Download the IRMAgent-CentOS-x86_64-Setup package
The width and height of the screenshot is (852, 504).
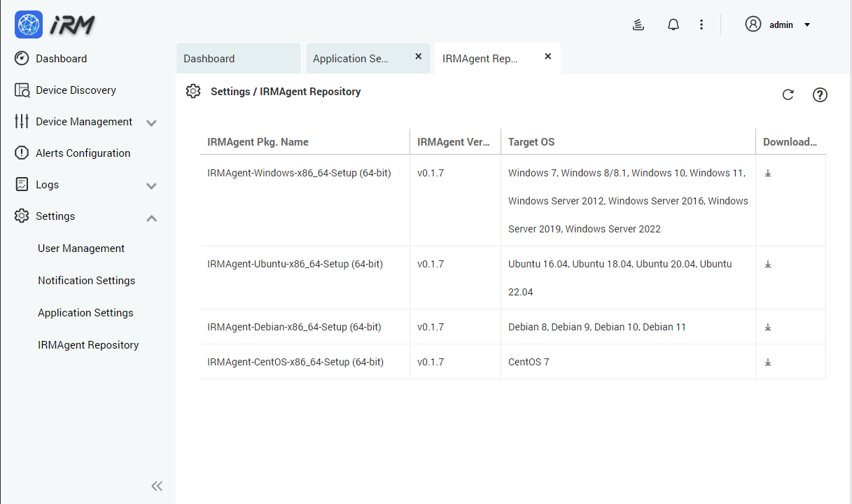pos(768,362)
